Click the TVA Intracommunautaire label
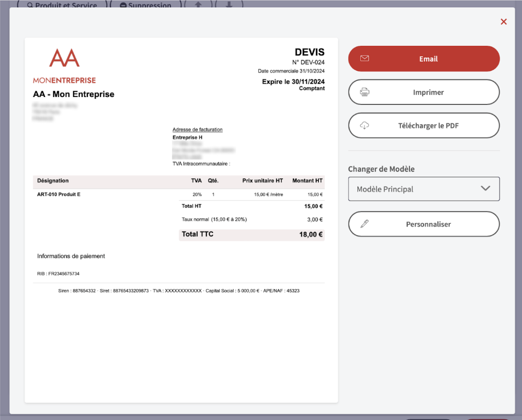 tap(201, 164)
